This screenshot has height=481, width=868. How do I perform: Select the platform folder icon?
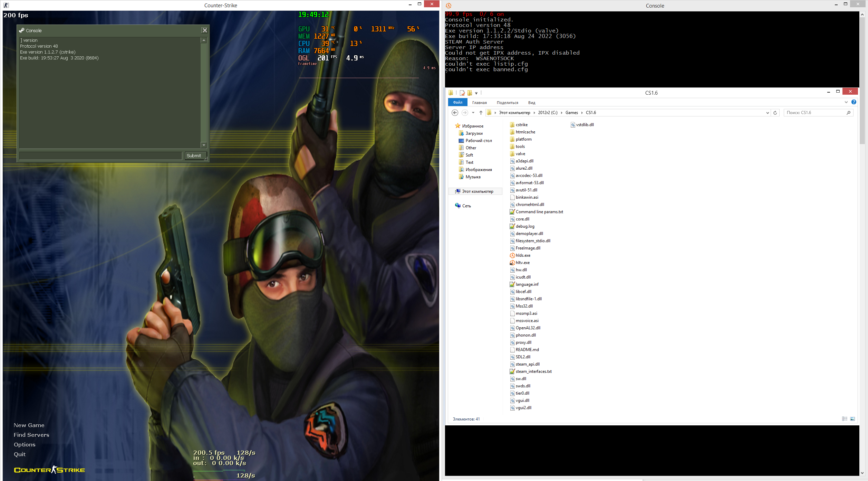(512, 139)
